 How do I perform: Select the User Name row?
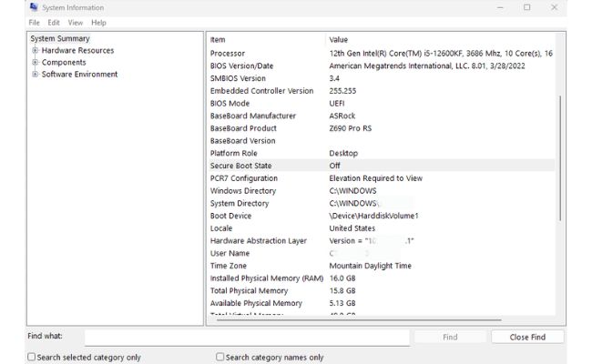click(382, 253)
